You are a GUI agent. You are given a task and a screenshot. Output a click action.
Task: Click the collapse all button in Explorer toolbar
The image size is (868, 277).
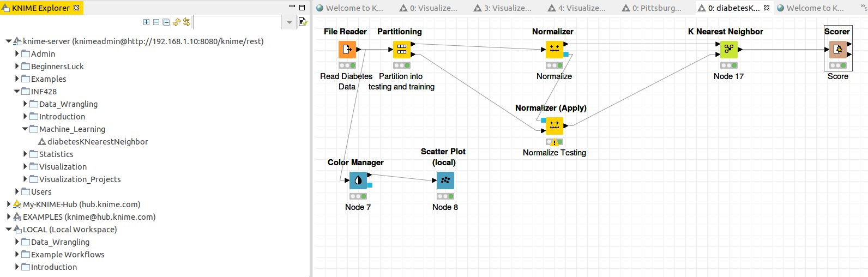click(166, 22)
